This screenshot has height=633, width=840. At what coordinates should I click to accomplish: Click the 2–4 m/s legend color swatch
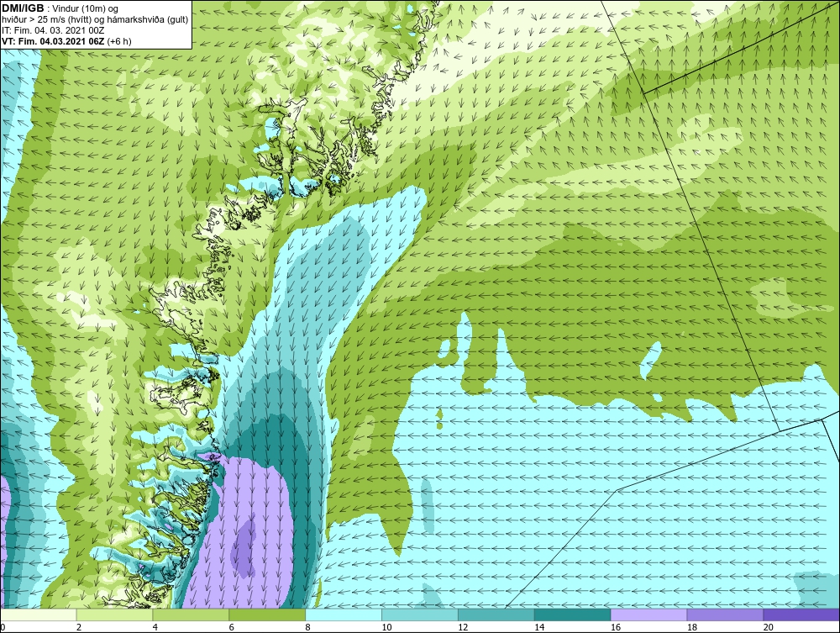pos(114,615)
